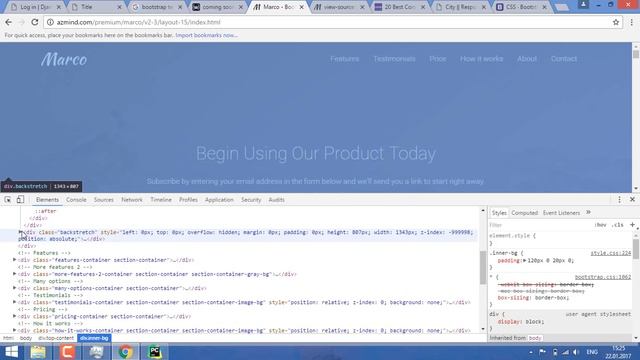
Task: Switch to Chrome in the taskbar
Action: pos(126,352)
